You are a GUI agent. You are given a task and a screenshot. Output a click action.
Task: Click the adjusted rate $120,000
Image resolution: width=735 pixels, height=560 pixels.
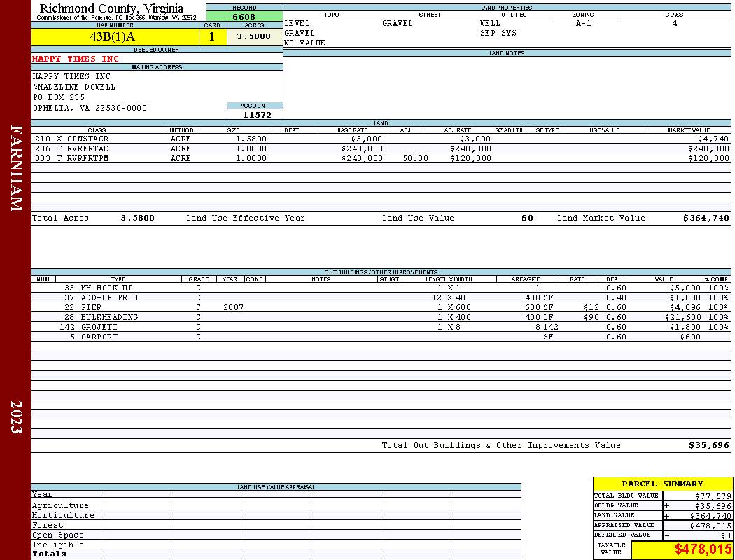pyautogui.click(x=470, y=158)
